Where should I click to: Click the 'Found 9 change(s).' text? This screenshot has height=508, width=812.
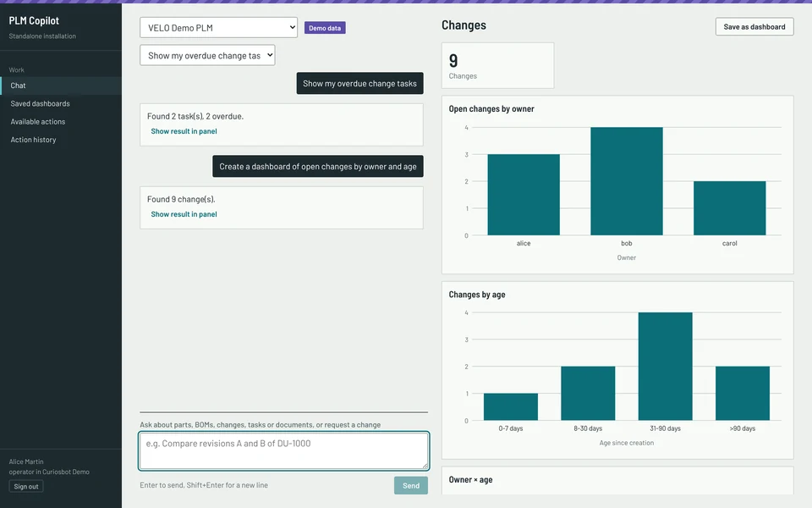coord(181,199)
